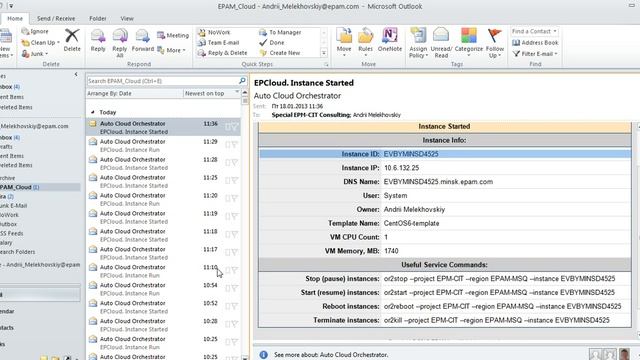The height and width of the screenshot is (360, 640).
Task: Run the To Manager quick step
Action: click(x=280, y=32)
